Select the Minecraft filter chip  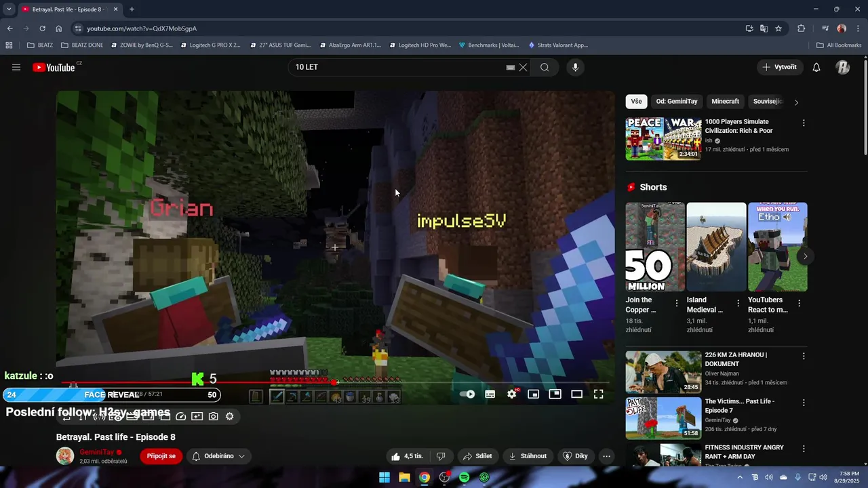[725, 101]
